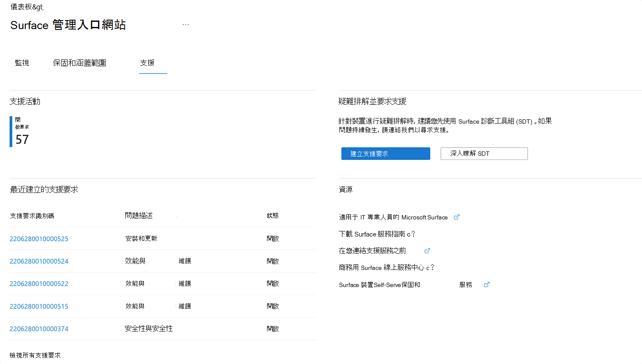Viewport: 642px width, 364px height.
Task: Click the 疑難排解並要求支援 heading
Action: click(372, 101)
